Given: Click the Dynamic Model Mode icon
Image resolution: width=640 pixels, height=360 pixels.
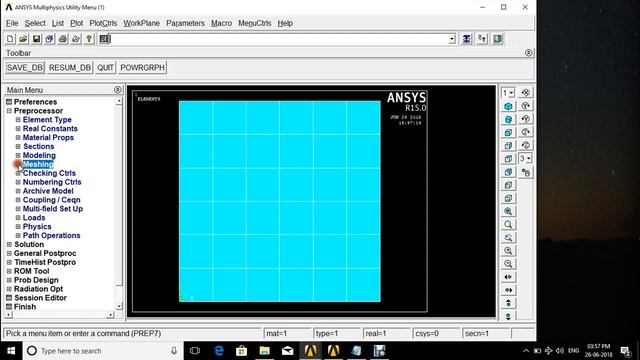Looking at the screenshot, I should [x=526, y=172].
